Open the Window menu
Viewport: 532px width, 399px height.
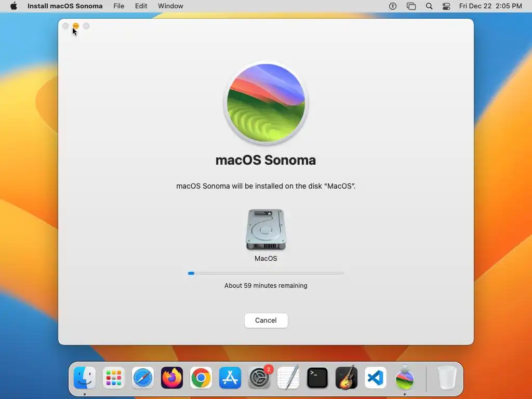170,6
